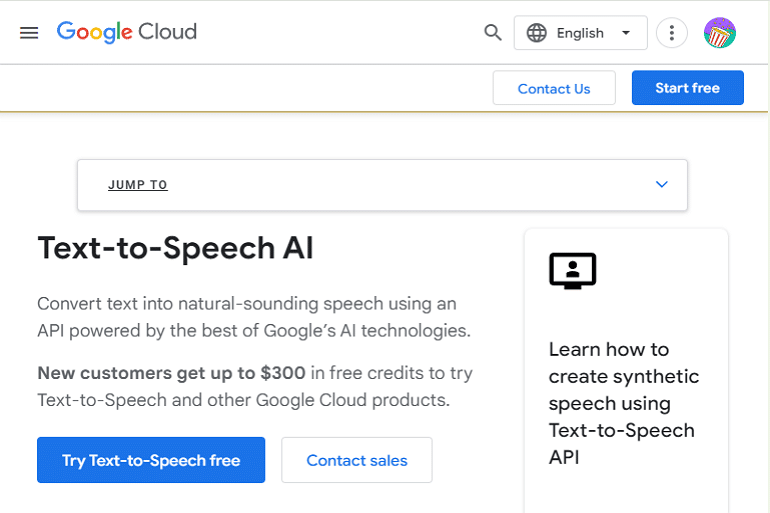Click the Start free button
The image size is (770, 513).
click(687, 88)
